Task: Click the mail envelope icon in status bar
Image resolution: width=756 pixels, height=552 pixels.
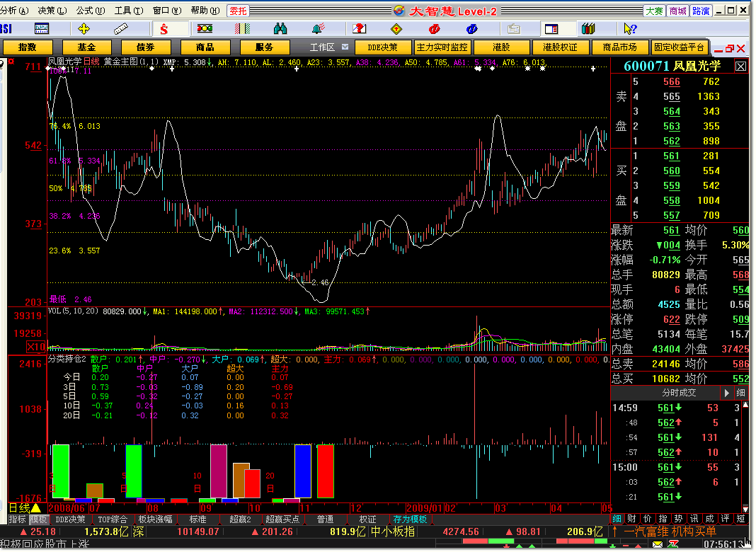Action: (658, 544)
